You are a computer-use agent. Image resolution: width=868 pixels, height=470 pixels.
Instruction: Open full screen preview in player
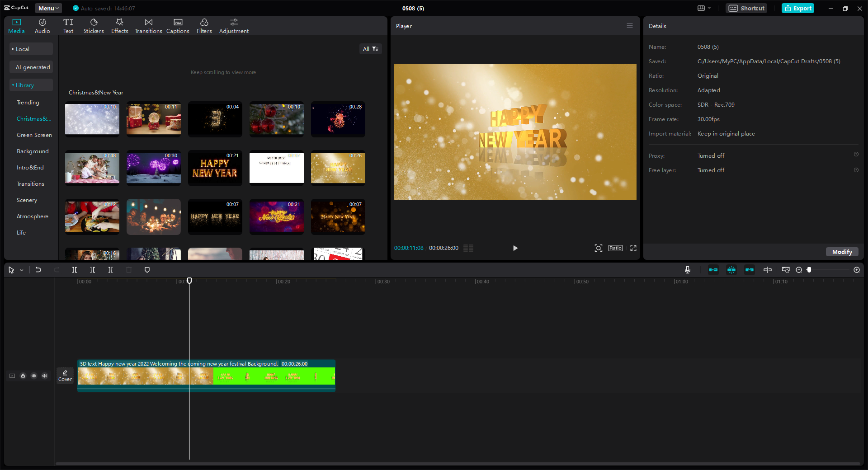click(633, 248)
